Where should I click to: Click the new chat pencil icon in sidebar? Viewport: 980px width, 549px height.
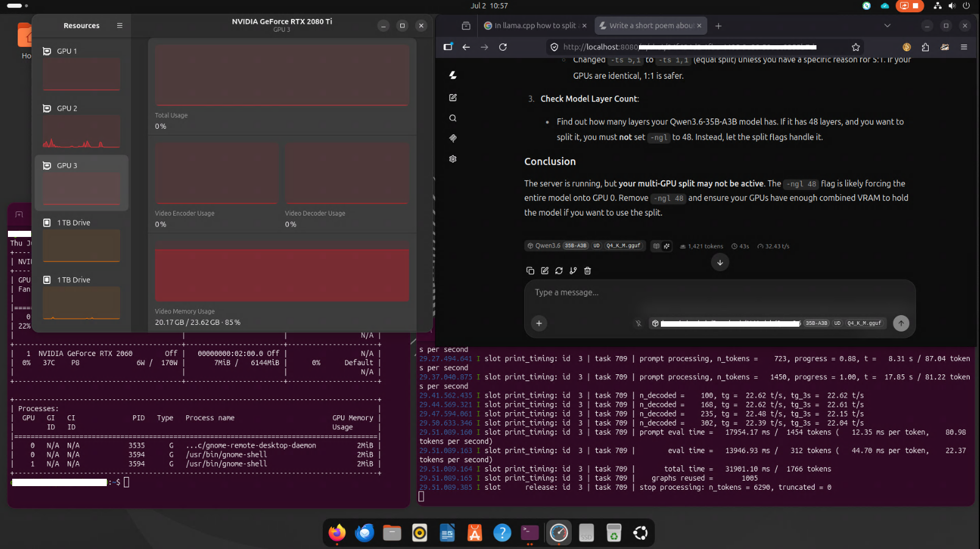click(453, 98)
